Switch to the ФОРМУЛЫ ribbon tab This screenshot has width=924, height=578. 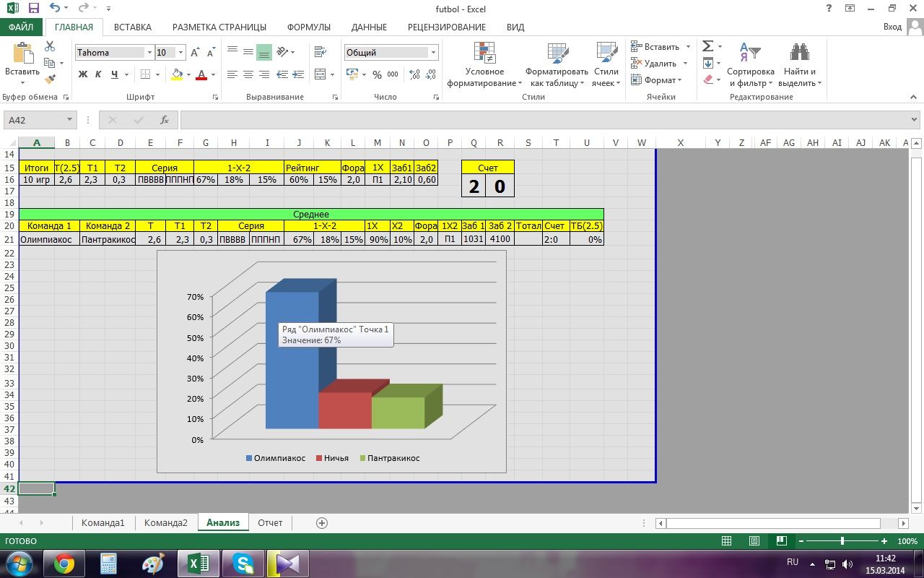309,27
